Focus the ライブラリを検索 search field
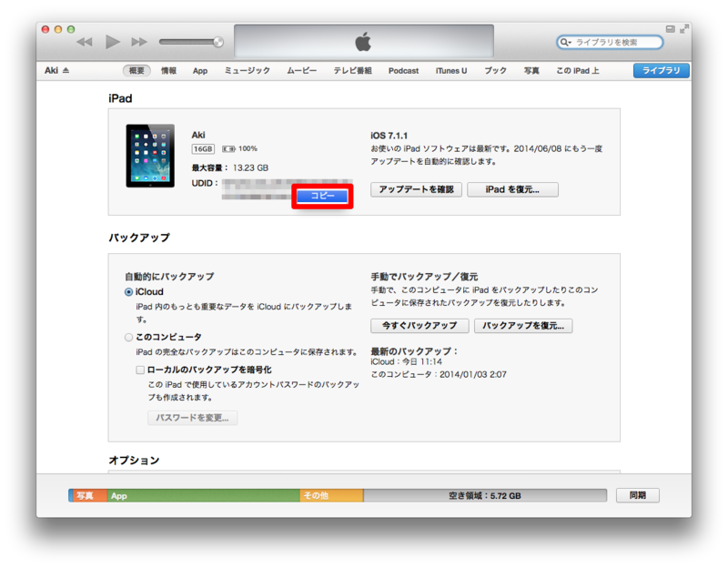 610,42
